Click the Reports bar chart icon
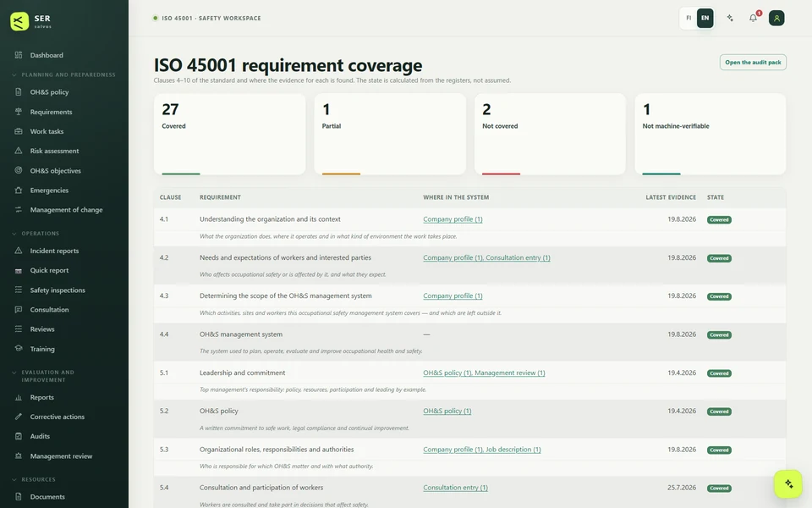This screenshot has height=508, width=812. [x=19, y=397]
